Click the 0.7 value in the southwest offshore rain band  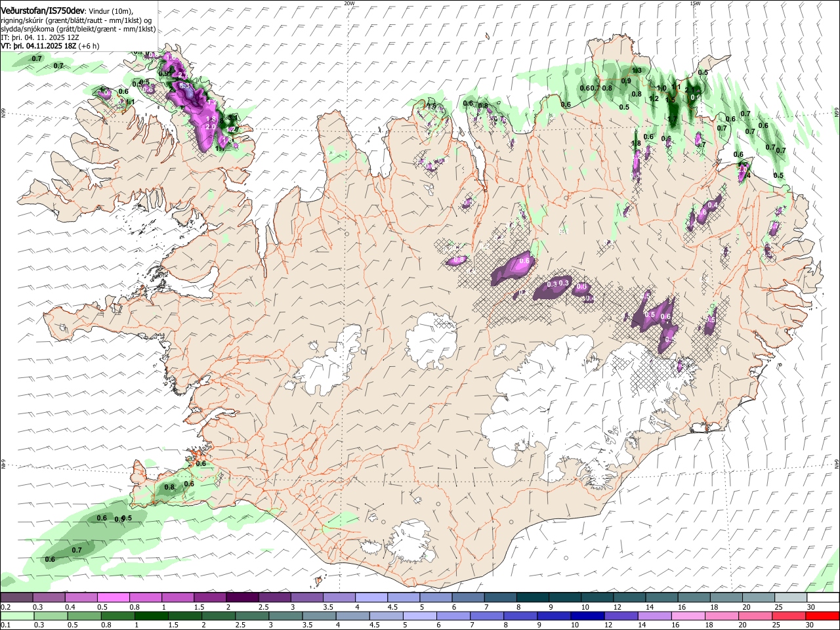pos(77,550)
